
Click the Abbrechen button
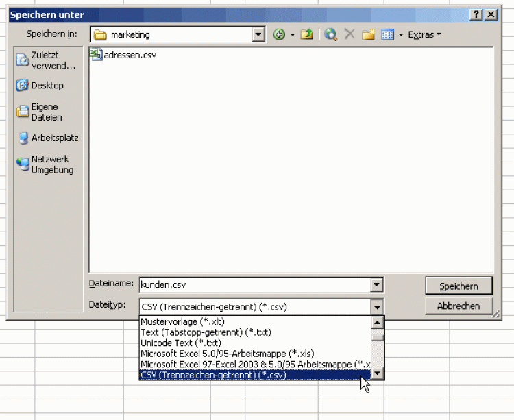point(458,306)
